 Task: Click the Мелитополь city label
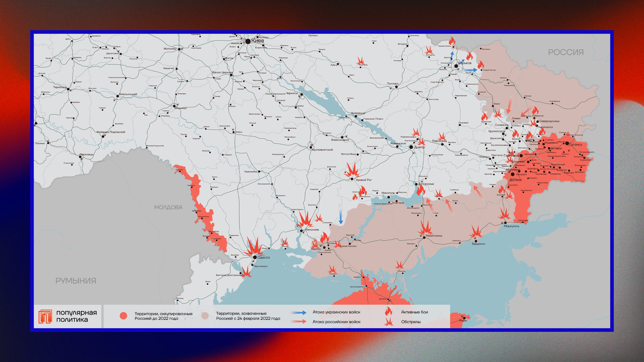(x=434, y=236)
